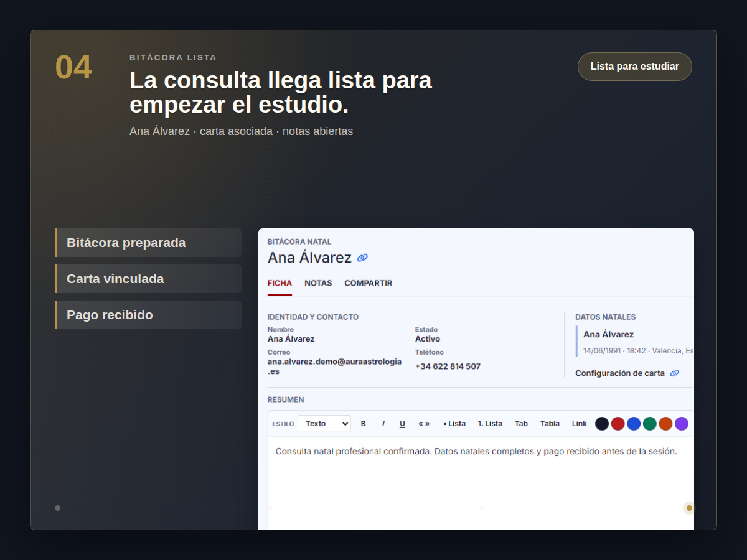This screenshot has height=560, width=747.
Task: Click the Lista para estudiar button
Action: coord(635,67)
